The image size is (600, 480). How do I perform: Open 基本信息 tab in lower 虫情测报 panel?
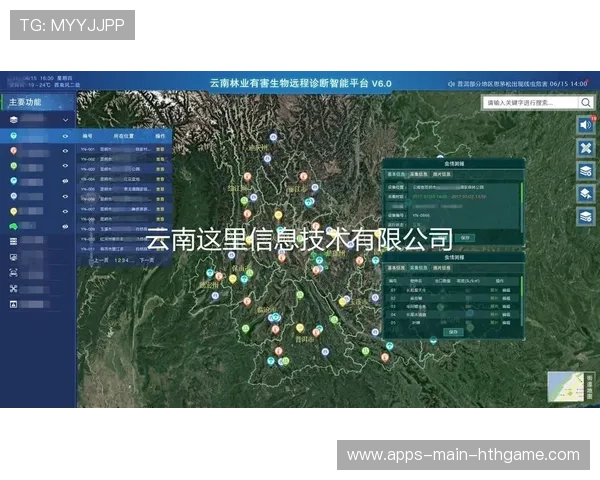(x=396, y=268)
